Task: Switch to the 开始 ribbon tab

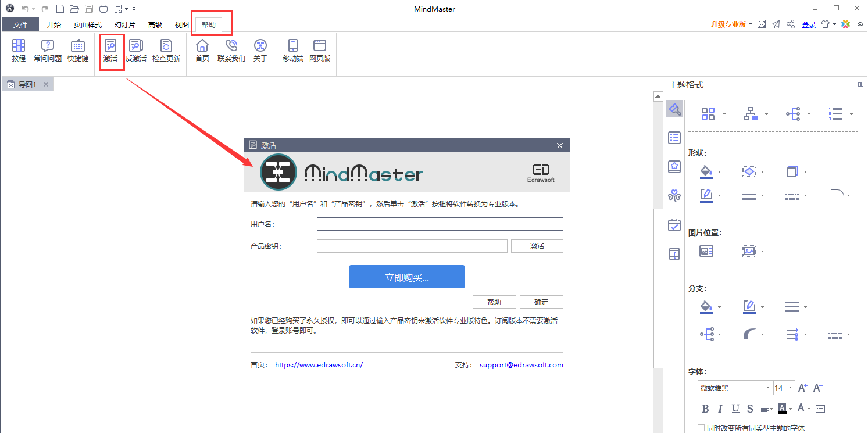Action: click(54, 24)
